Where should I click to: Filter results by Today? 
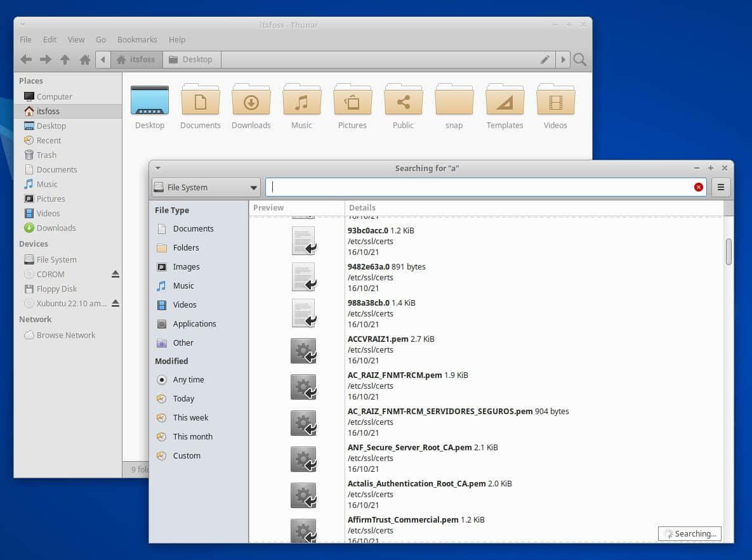click(x=183, y=399)
